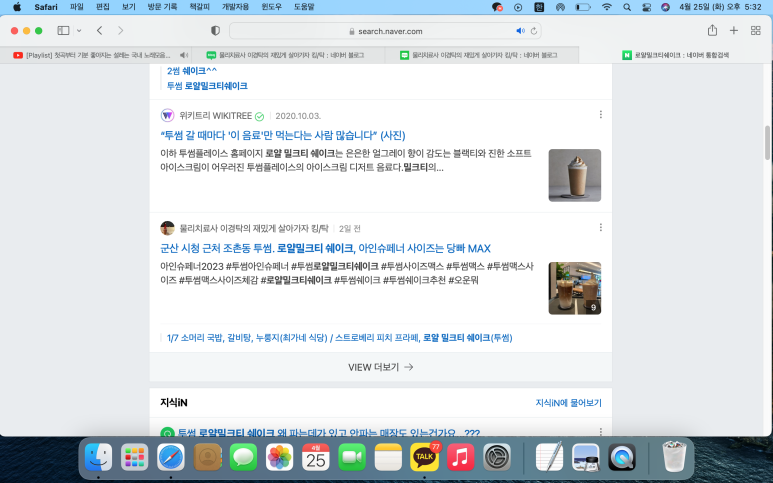773x483 pixels.
Task: Open the Safari menu
Action: pyautogui.click(x=46, y=7)
